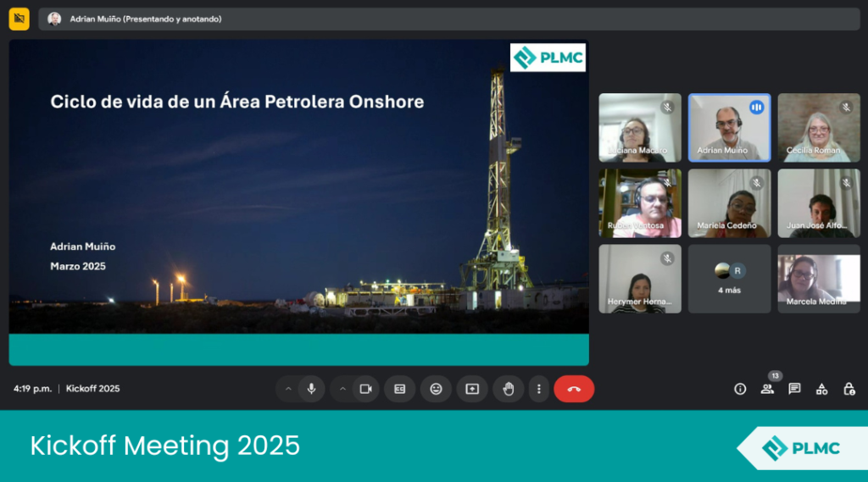Open host controls lock icon
The image size is (868, 482).
[849, 389]
